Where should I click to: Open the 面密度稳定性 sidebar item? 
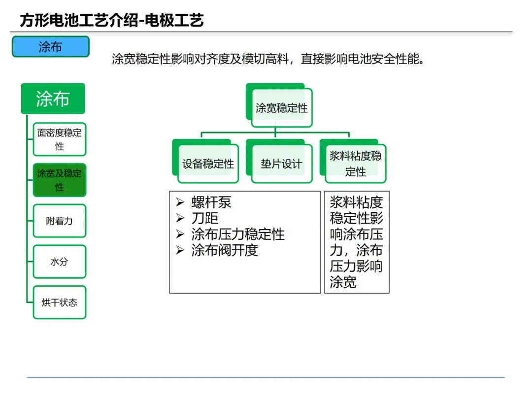[60, 139]
